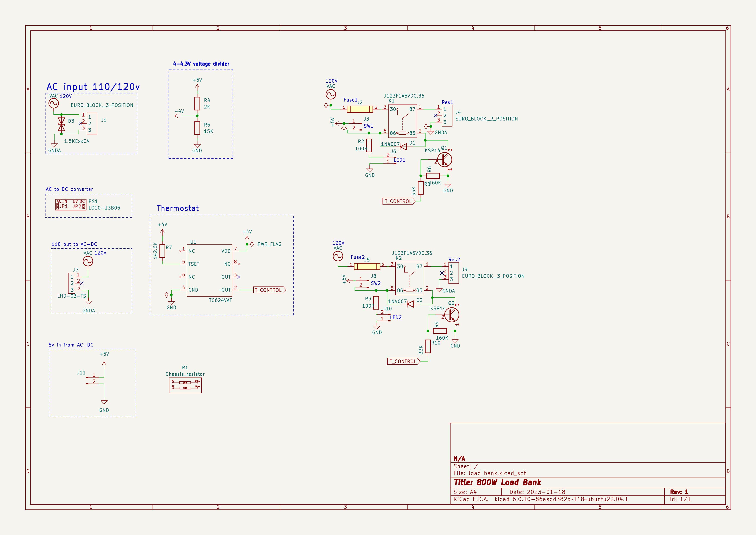Viewport: 756px width, 535px height.
Task: Click the Fuse1 fuse holder symbol
Action: click(360, 109)
